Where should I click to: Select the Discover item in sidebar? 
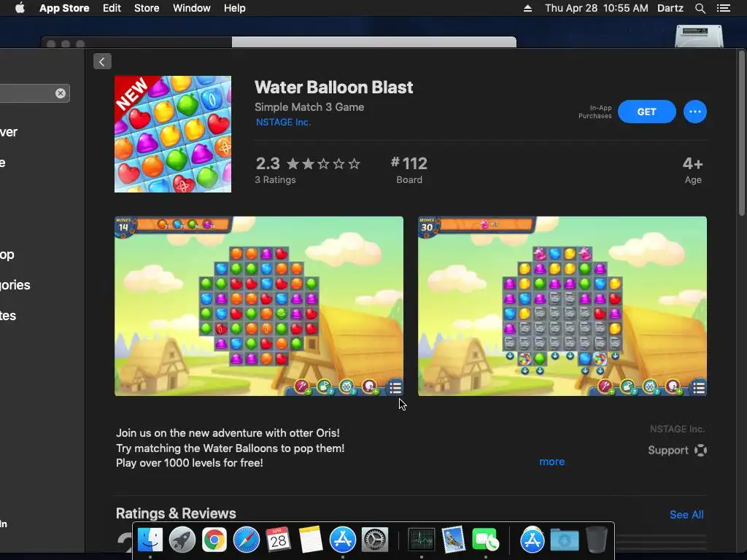point(9,132)
